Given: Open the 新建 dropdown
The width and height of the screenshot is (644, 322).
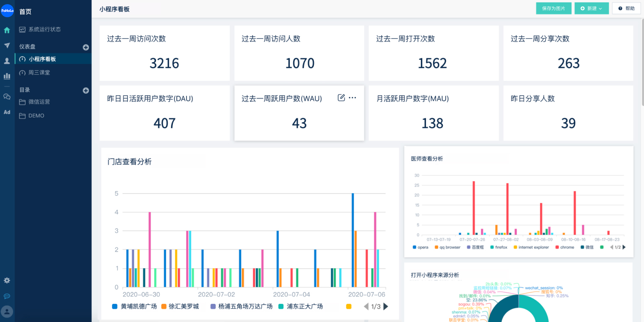Looking at the screenshot, I should coord(592,8).
